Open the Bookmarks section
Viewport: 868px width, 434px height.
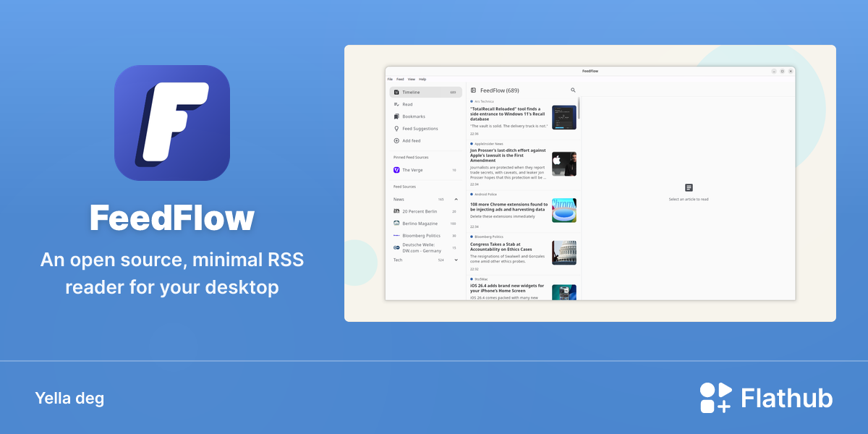tap(425, 116)
